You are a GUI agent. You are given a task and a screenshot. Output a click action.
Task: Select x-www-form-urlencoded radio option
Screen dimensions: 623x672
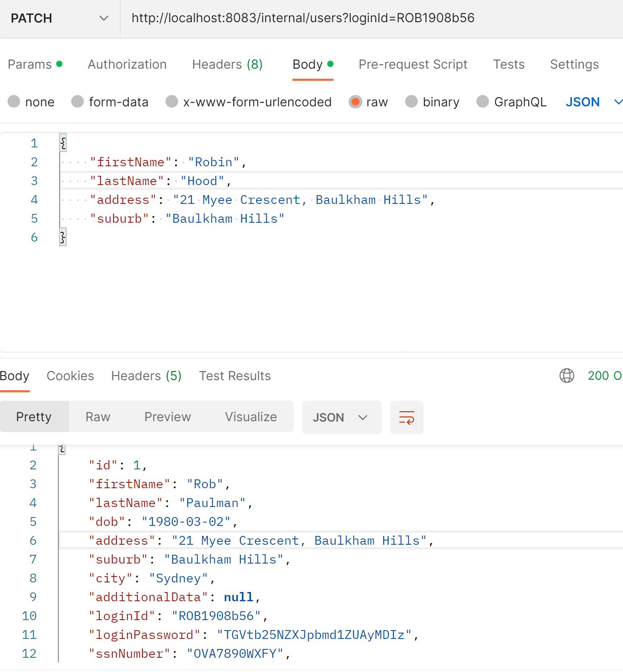(172, 101)
